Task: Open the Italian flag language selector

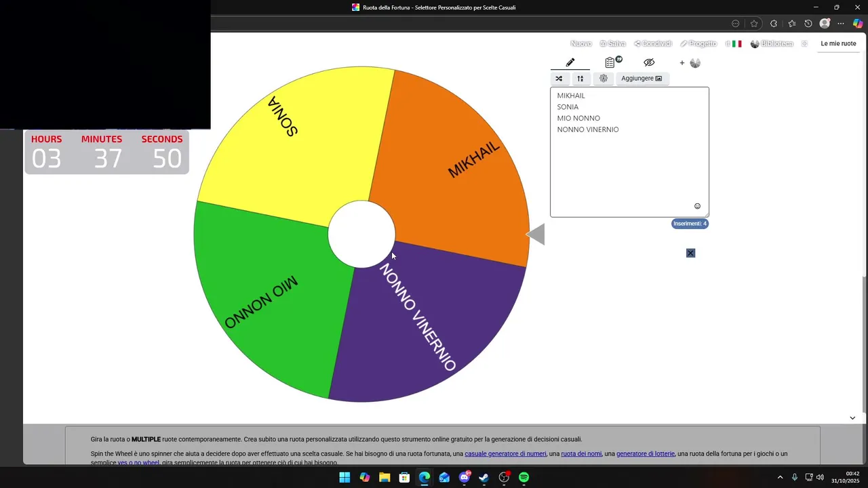Action: pos(734,43)
